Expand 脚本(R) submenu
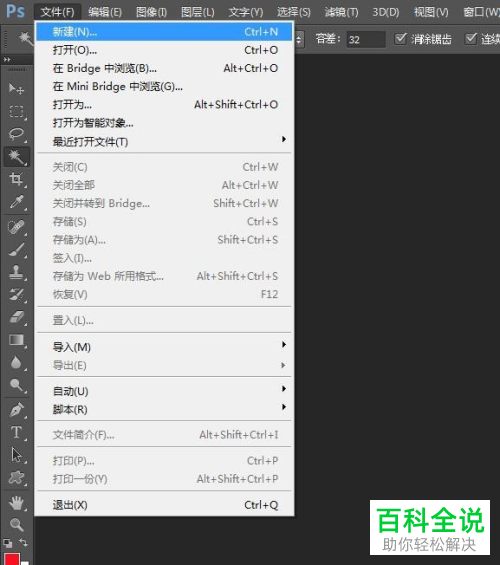This screenshot has width=500, height=565. coord(164,409)
